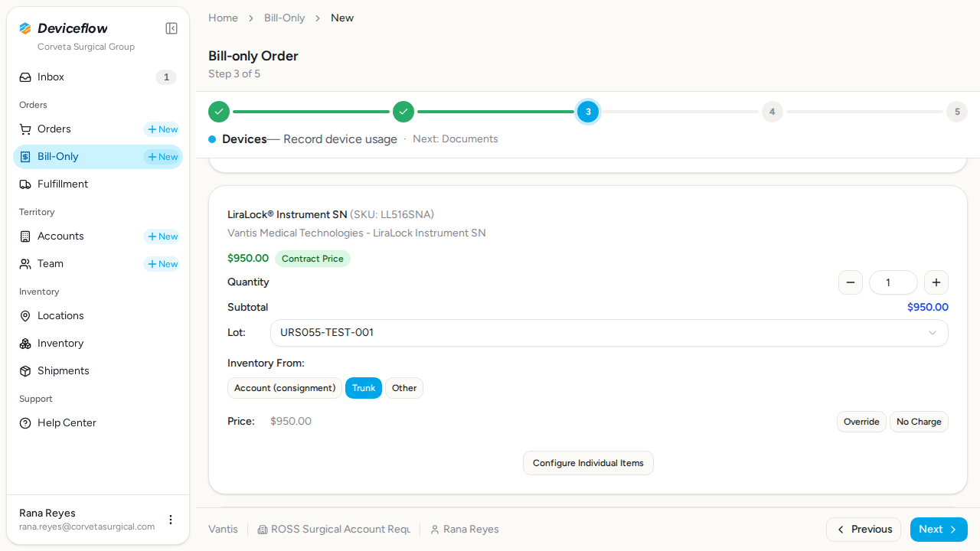980x551 pixels.
Task: Click the New button next to Team
Action: (x=162, y=264)
